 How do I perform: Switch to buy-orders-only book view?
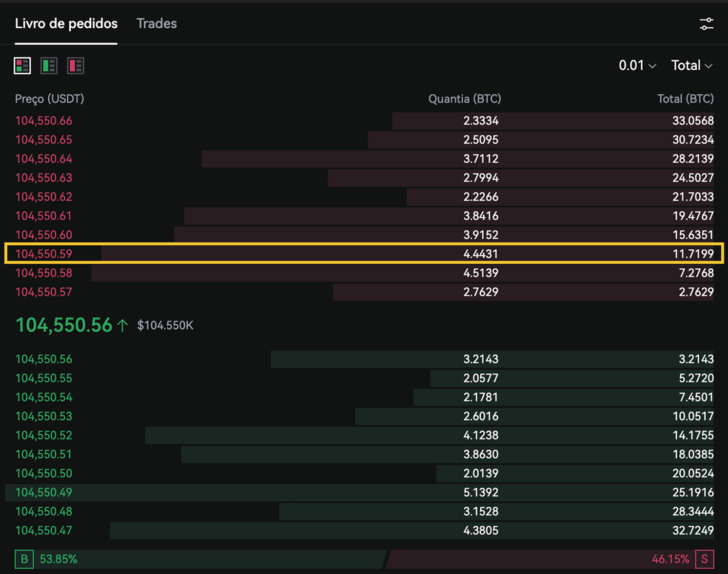(x=49, y=66)
